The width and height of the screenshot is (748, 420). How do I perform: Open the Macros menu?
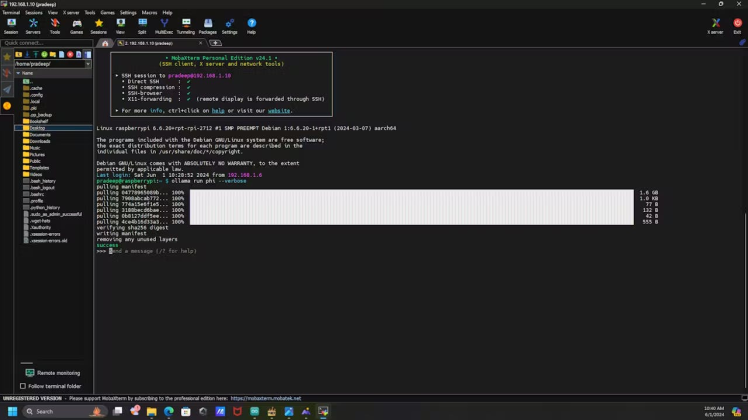[x=149, y=13]
